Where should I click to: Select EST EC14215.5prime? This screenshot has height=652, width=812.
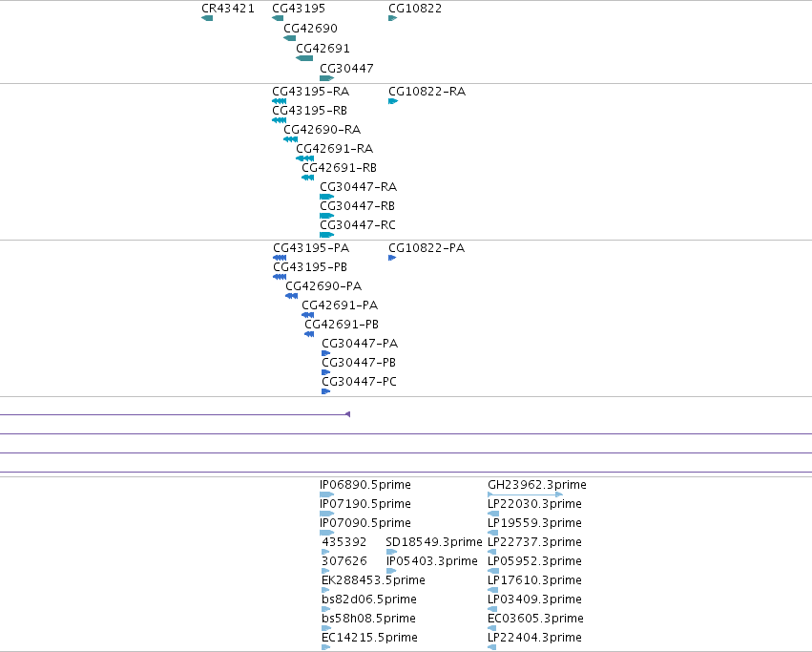click(x=325, y=647)
